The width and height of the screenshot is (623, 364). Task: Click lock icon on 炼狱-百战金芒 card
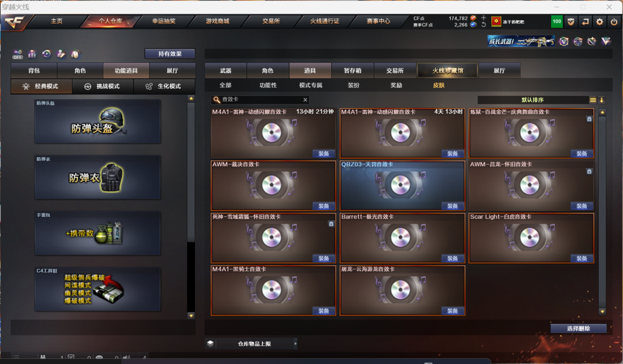(589, 119)
